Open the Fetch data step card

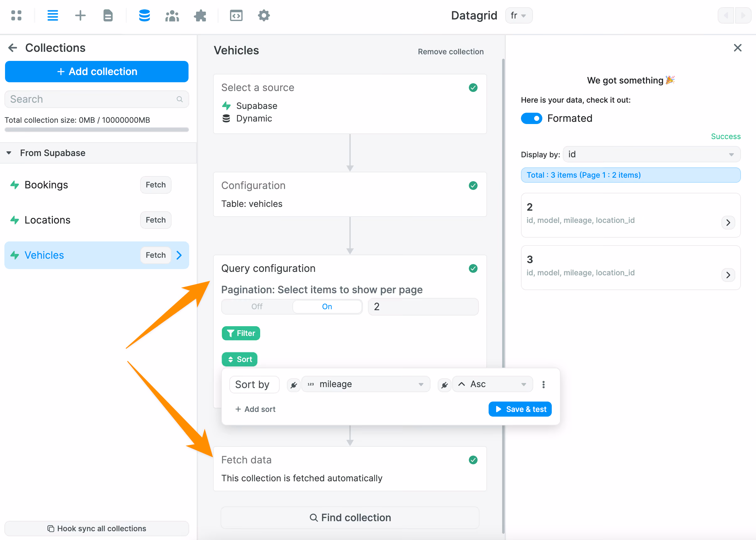pyautogui.click(x=350, y=469)
